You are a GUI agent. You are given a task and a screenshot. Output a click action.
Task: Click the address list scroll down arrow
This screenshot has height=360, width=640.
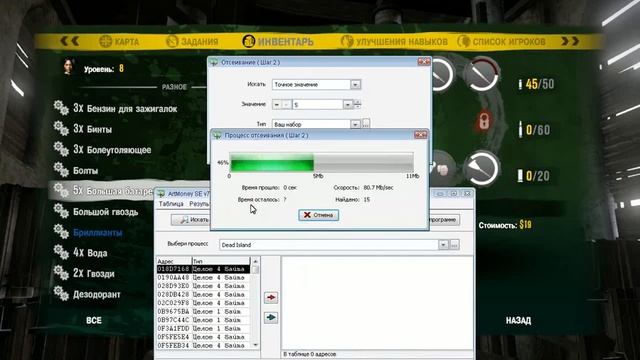pos(256,345)
